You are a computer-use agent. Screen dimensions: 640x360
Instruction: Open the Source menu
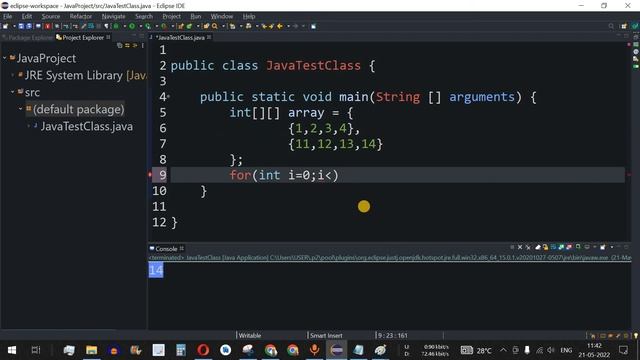click(x=51, y=16)
